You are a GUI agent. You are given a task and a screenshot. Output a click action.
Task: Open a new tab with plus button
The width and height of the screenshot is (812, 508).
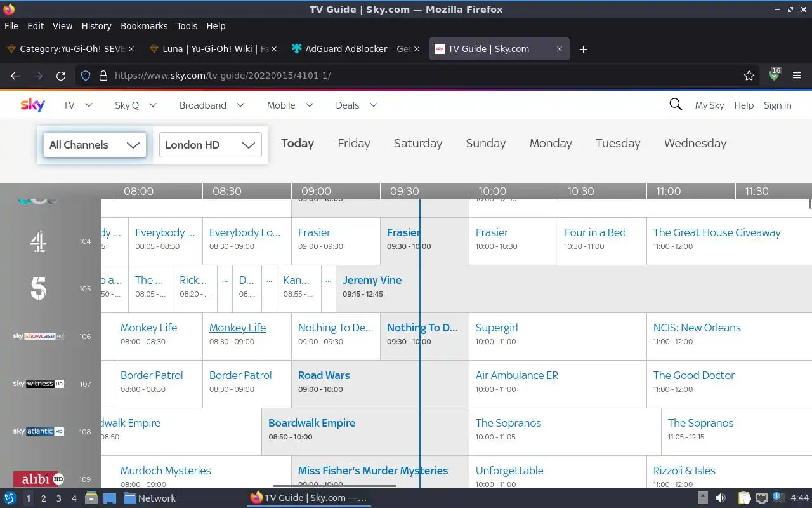(x=583, y=49)
